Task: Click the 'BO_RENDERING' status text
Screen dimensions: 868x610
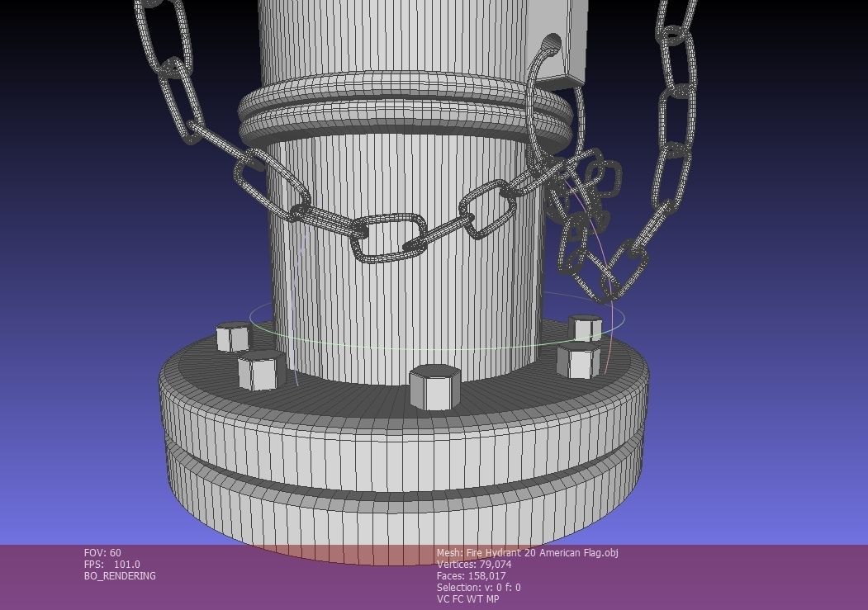Action: [120, 575]
